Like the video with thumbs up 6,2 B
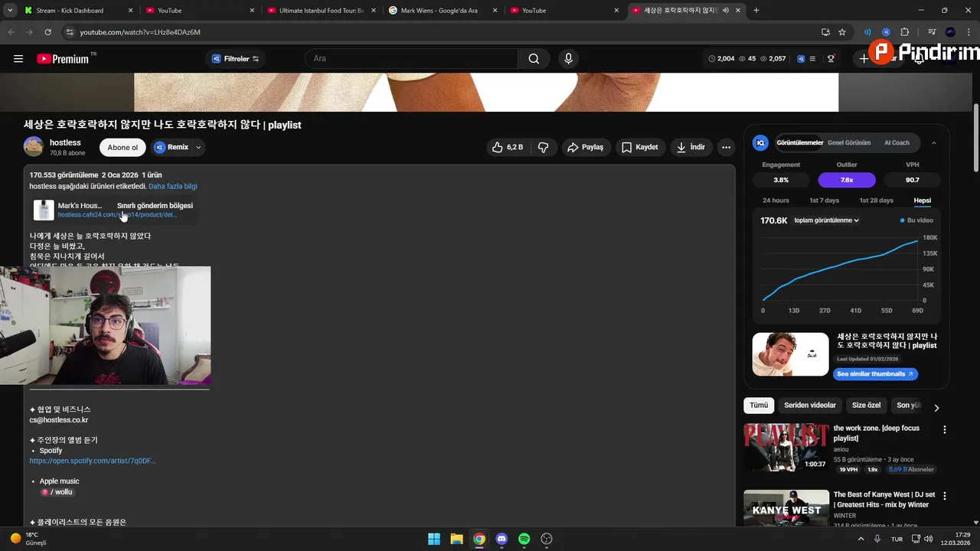The width and height of the screenshot is (980, 551). [x=508, y=147]
